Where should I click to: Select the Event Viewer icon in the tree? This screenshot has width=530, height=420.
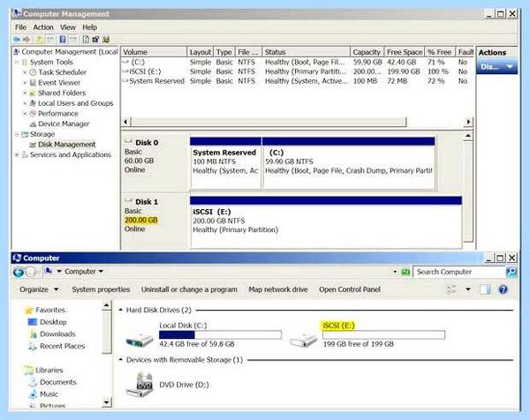[x=33, y=83]
